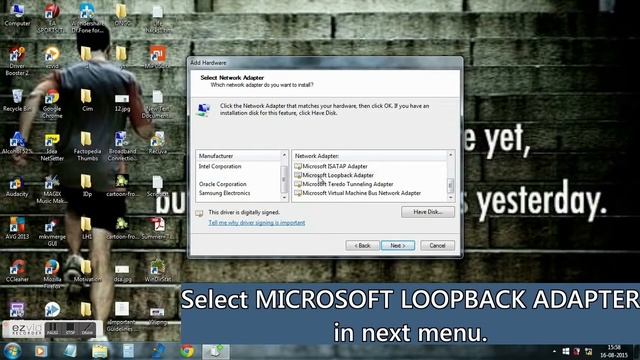Choose Oracle Corporation manufacturer
The height and width of the screenshot is (360, 640).
coord(222,184)
